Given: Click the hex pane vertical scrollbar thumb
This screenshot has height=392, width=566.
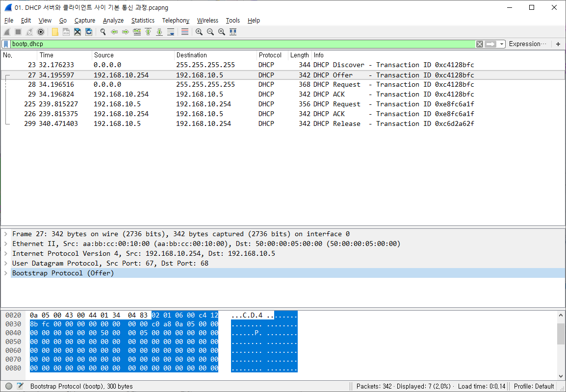Looking at the screenshot, I should (561, 334).
